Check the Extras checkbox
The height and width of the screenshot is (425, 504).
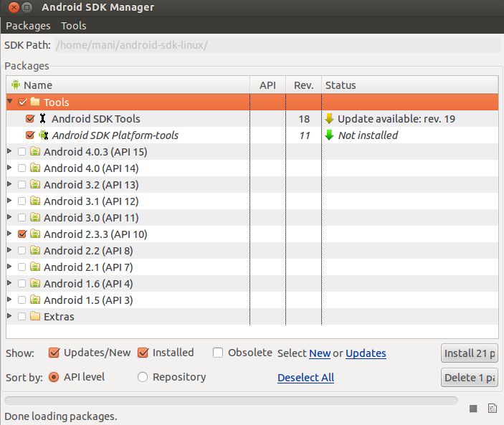click(22, 317)
